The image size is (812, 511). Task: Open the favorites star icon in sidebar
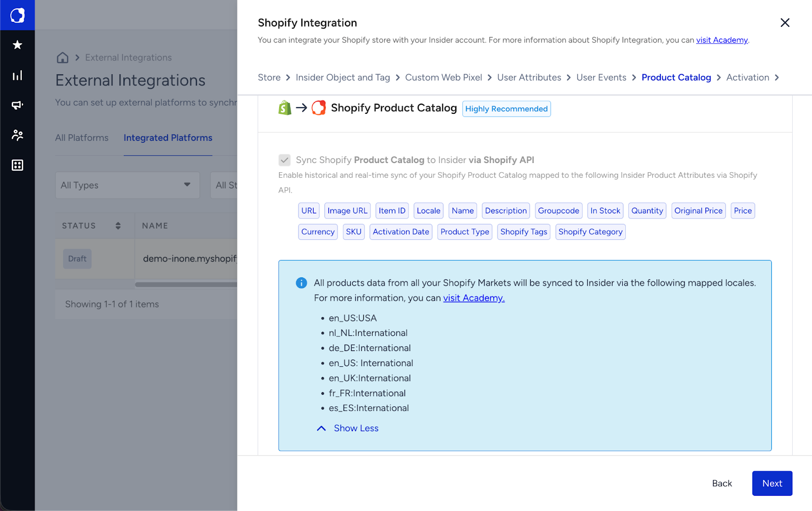pos(17,45)
